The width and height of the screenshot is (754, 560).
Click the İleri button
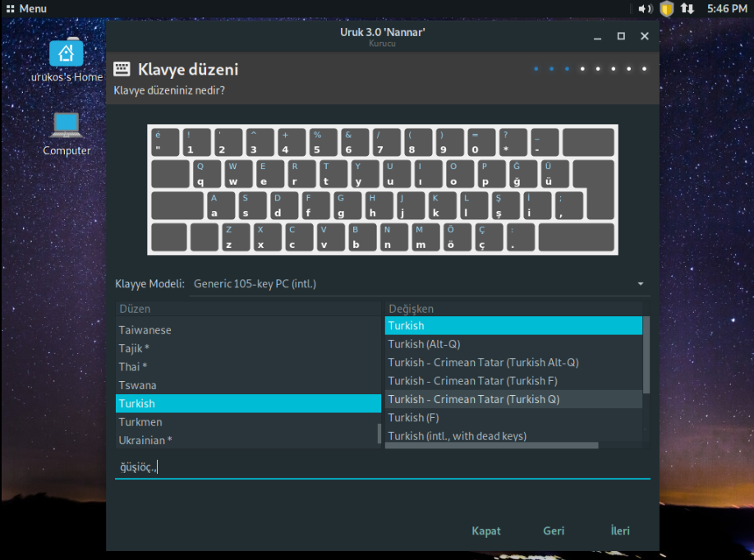tap(620, 530)
